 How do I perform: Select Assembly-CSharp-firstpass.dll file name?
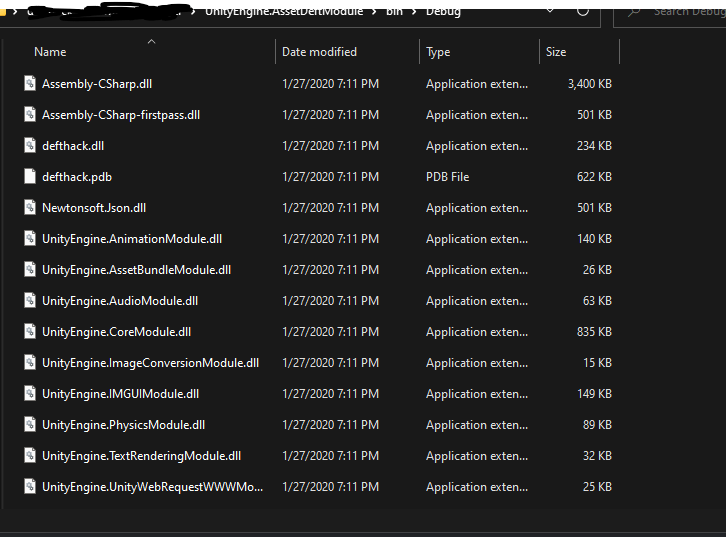[121, 115]
